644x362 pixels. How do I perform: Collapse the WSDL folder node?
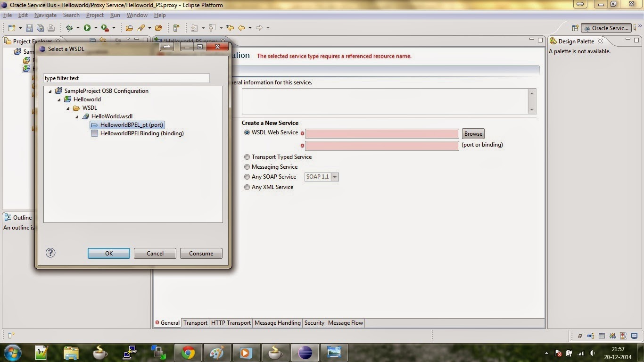[x=68, y=108]
